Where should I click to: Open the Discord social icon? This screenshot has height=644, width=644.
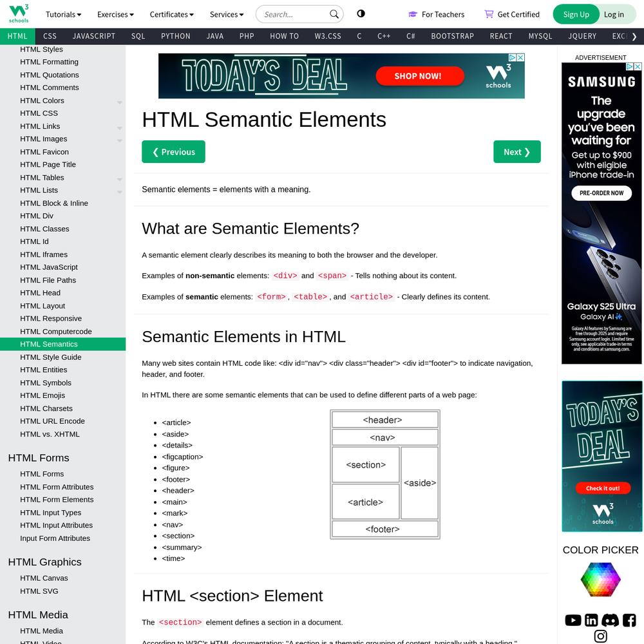coord(610,620)
